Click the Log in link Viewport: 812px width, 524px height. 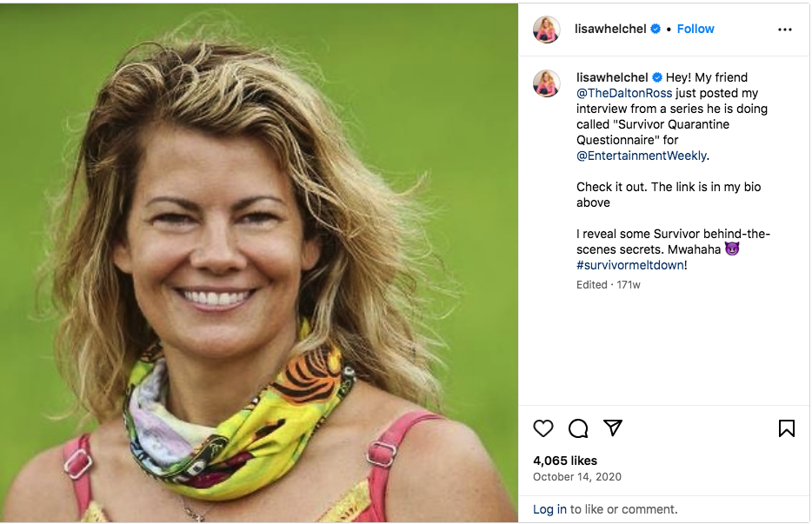(x=549, y=509)
